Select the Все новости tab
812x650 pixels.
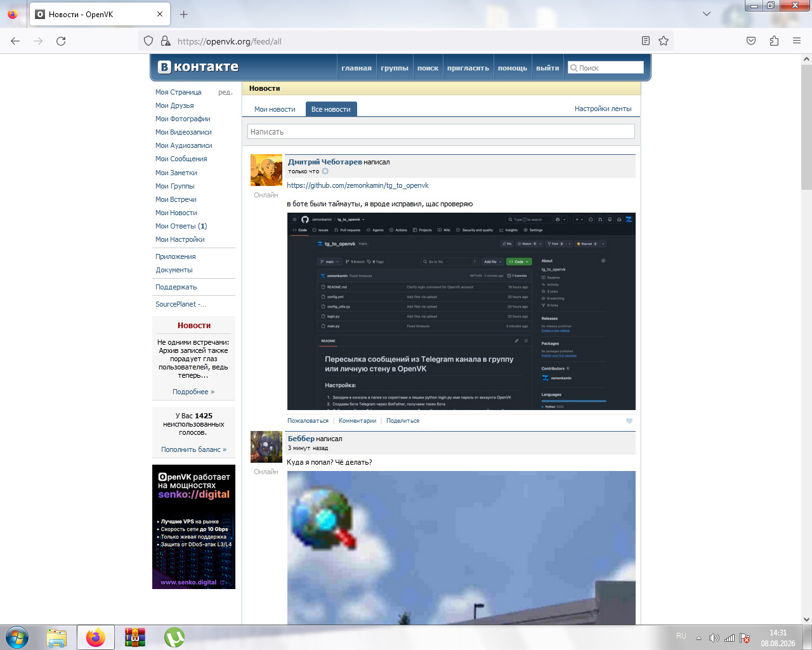331,109
